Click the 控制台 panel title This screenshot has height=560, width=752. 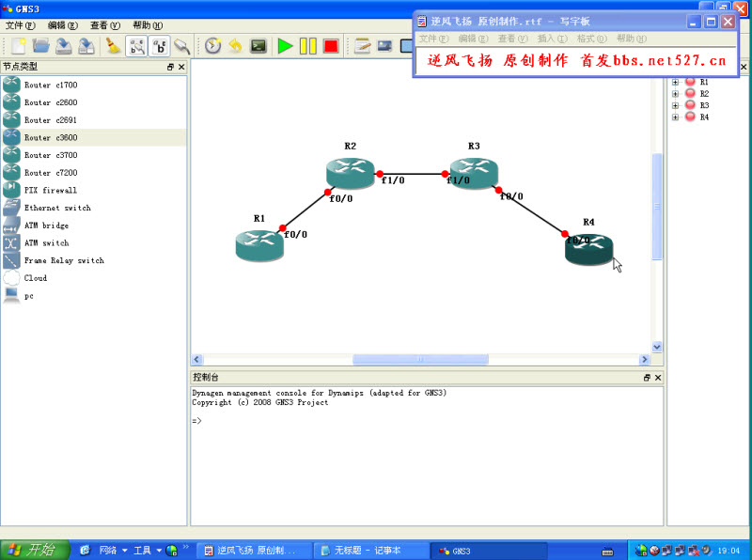point(206,378)
